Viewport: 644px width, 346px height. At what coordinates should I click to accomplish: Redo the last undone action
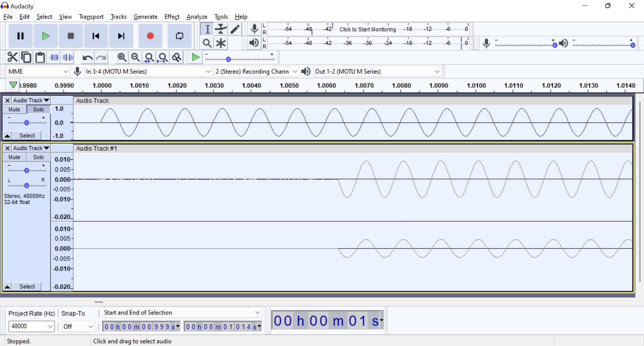click(x=101, y=57)
